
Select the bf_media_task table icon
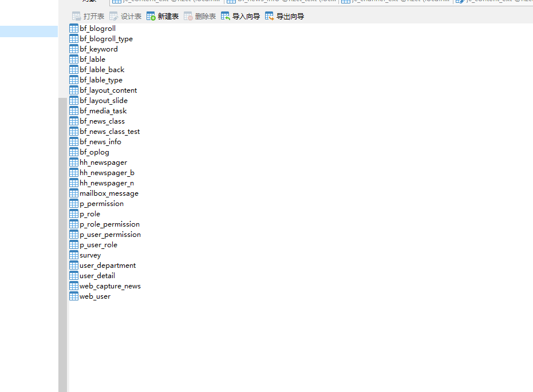pos(74,111)
